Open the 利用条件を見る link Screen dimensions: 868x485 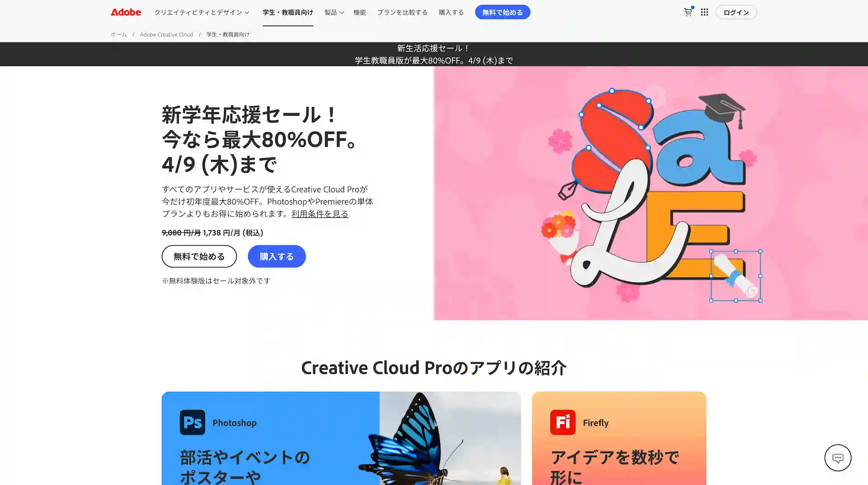(x=320, y=214)
